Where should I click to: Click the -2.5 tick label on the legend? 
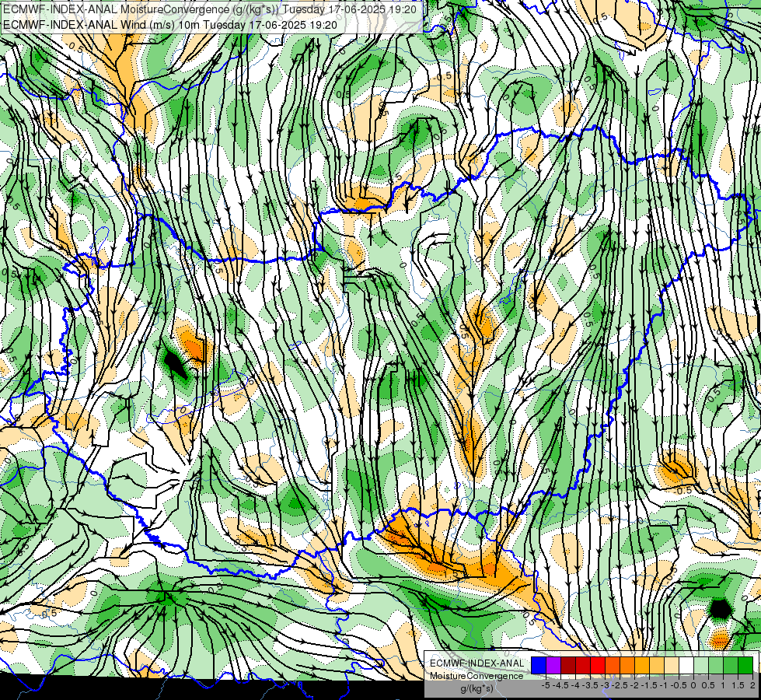point(620,685)
